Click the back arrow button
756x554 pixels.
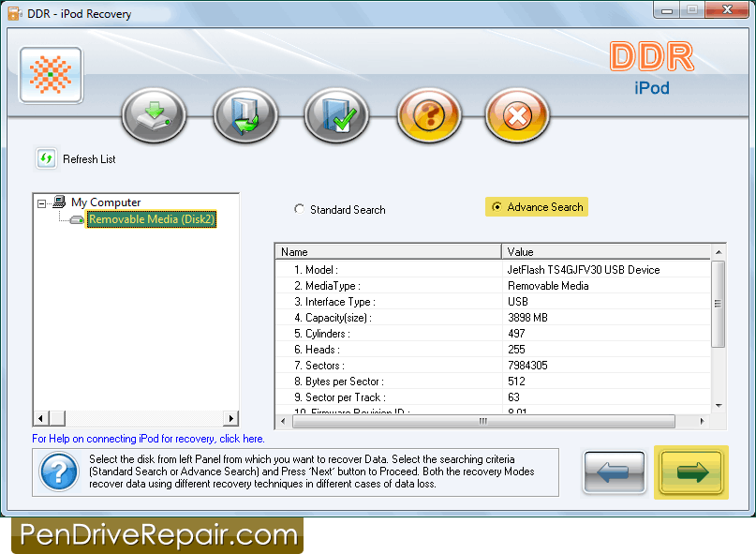(614, 472)
